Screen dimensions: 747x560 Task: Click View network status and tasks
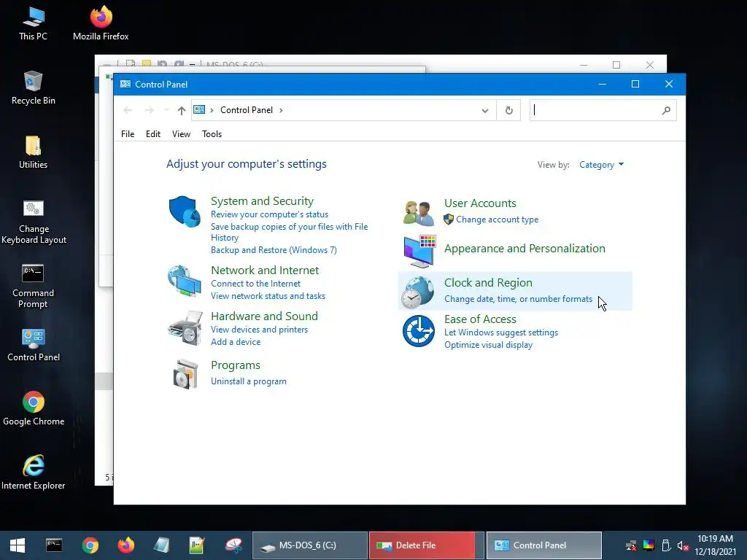268,296
